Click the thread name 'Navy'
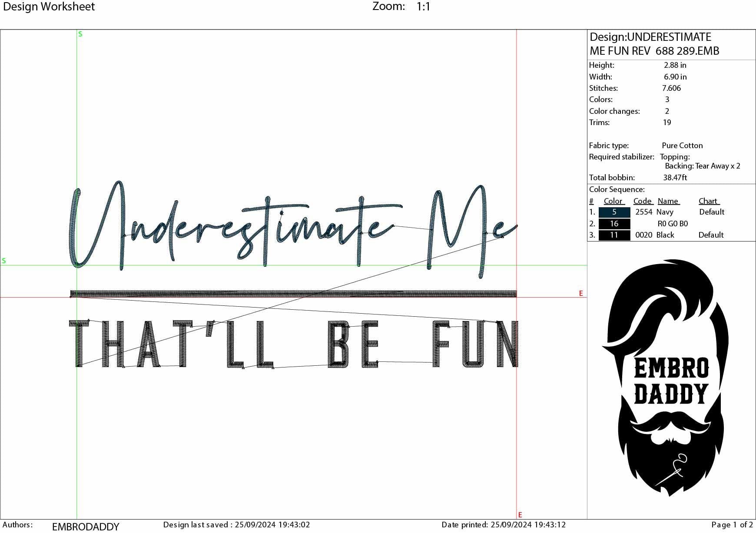This screenshot has height=533, width=756. [665, 212]
